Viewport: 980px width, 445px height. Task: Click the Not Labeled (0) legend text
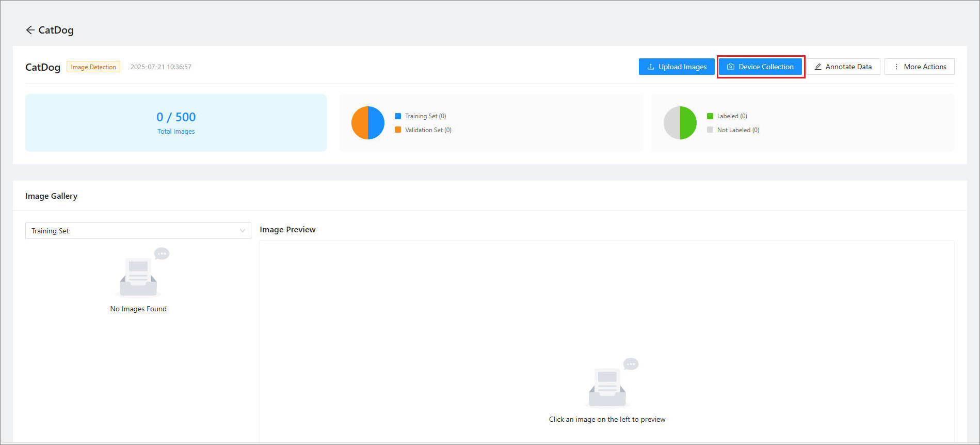pyautogui.click(x=738, y=130)
